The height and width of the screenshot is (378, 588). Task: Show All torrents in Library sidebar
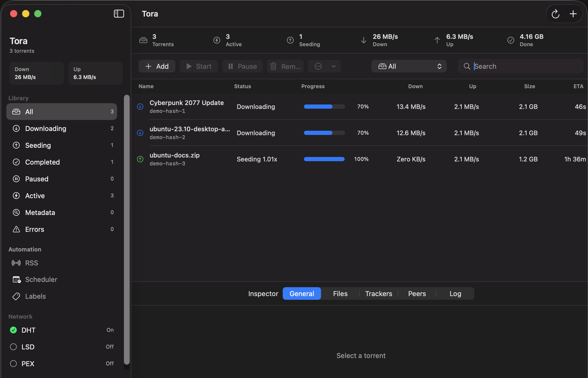[x=62, y=112]
